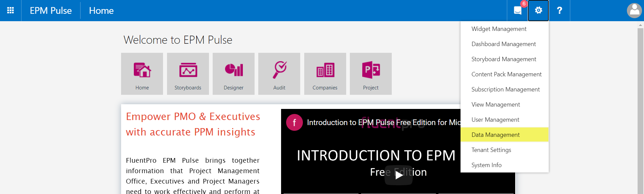Viewport: 644px width, 194px height.
Task: Play the EPM Pulse introduction video
Action: [398, 175]
